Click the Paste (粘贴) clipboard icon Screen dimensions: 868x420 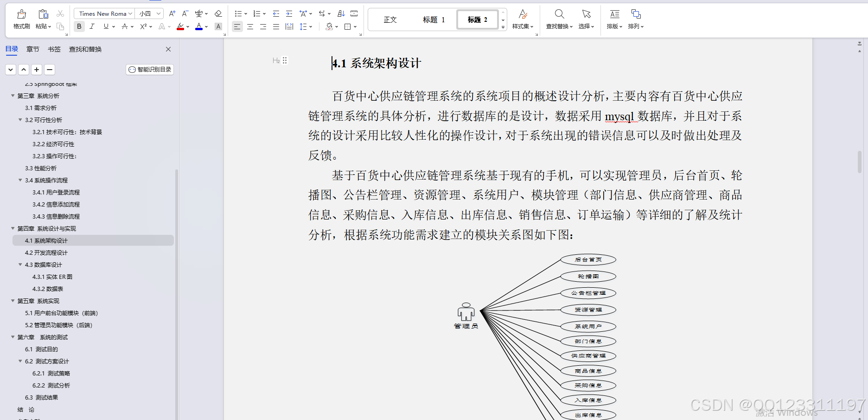click(x=43, y=14)
